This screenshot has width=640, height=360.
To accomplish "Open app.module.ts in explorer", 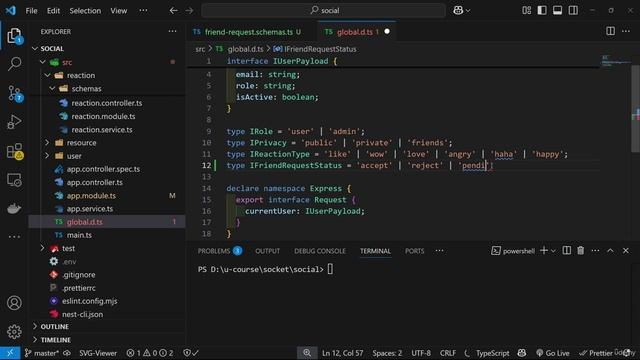I will 107,196.
